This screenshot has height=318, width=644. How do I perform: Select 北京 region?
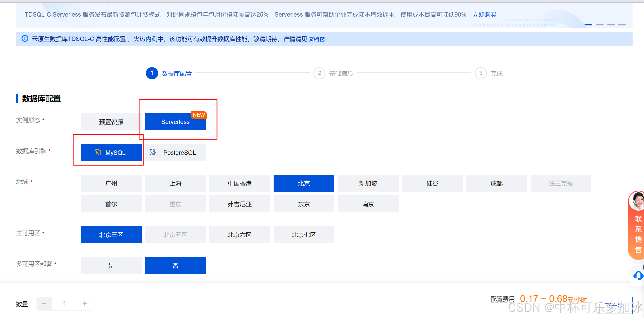[304, 183]
